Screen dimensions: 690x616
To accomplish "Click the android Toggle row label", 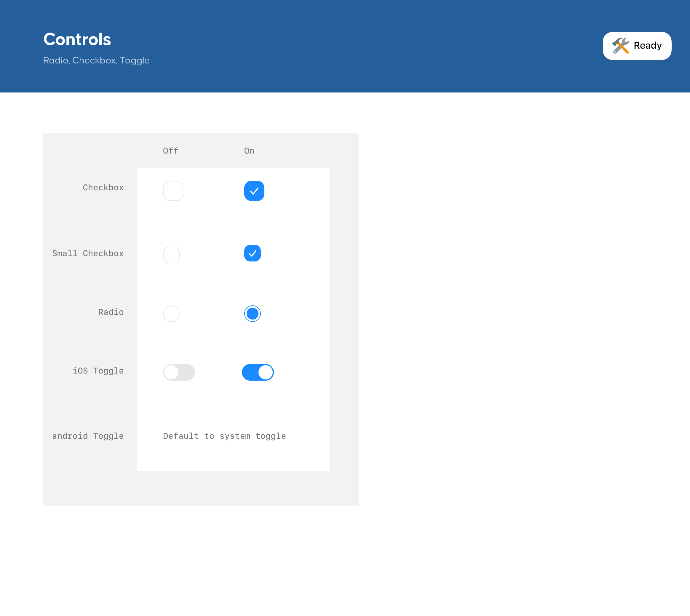I will tap(88, 436).
